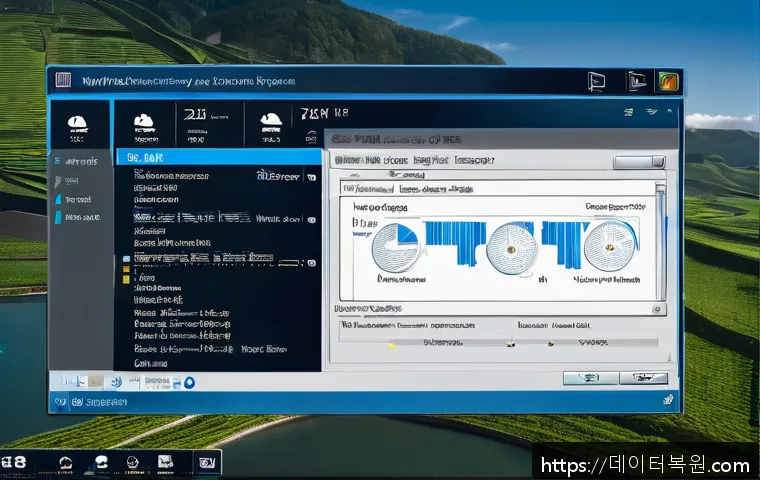Click the blue circular icon in bottom toolbar
Screen dimensions: 760x480
[x=189, y=381]
